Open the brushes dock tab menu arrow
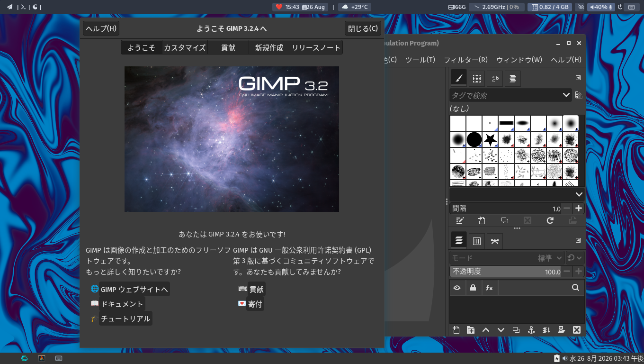 (578, 78)
